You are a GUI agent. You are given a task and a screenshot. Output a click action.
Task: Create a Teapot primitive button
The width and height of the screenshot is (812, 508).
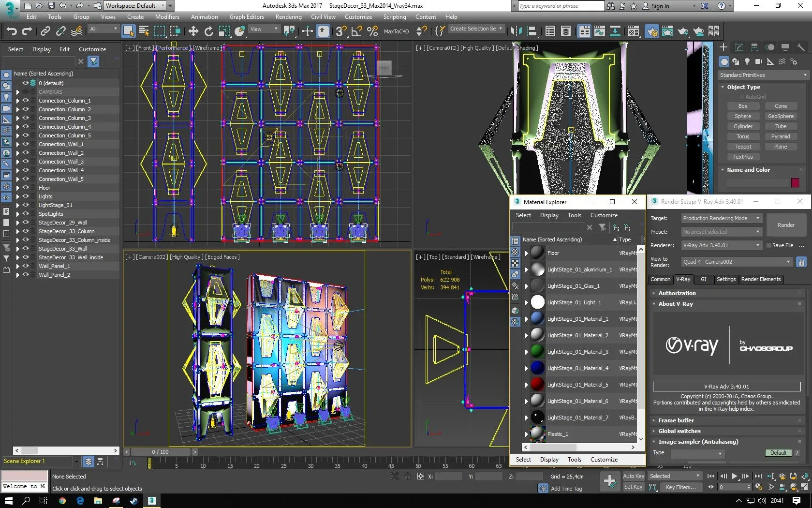pos(743,147)
